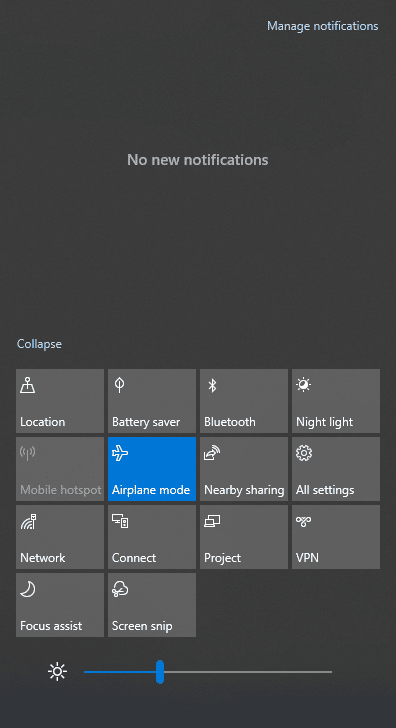
Task: Toggle Focus assist moon icon
Action: 28,590
